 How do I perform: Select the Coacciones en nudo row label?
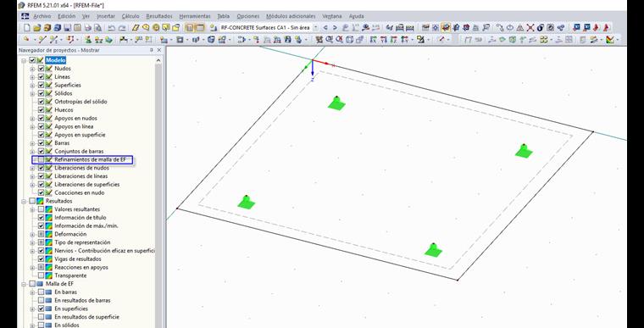point(80,192)
